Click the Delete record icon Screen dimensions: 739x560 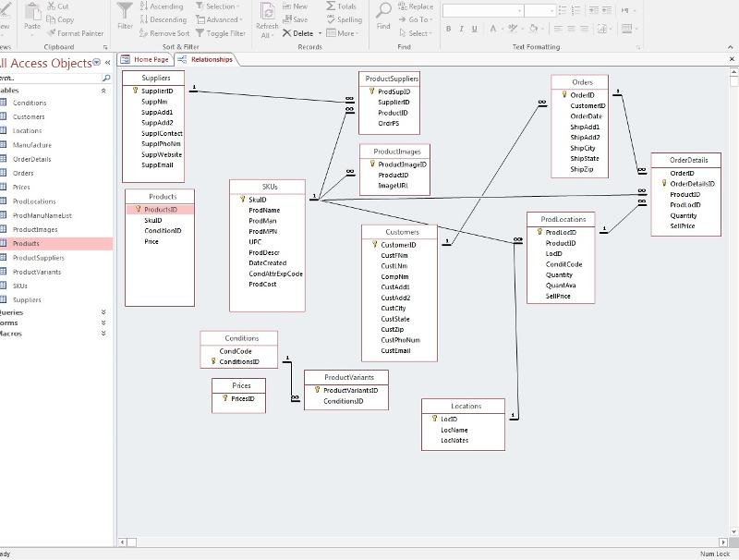pos(287,33)
